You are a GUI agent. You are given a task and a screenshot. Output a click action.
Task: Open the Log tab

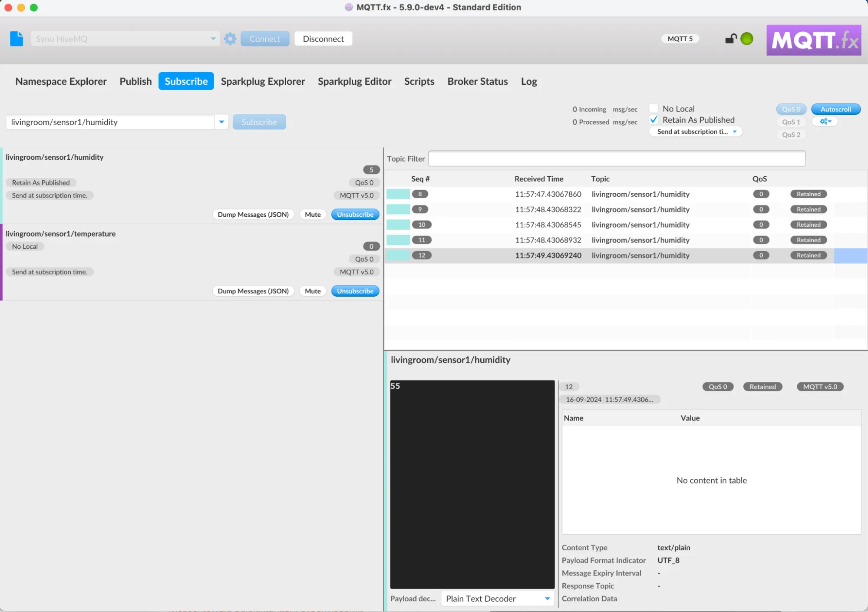click(x=529, y=81)
